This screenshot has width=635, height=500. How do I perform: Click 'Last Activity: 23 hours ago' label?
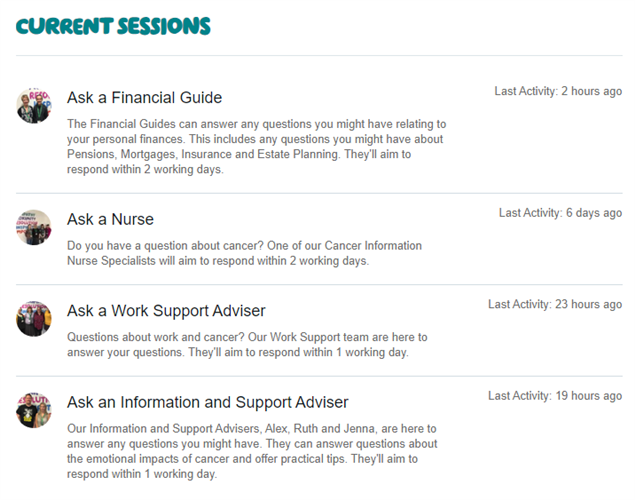coord(555,304)
